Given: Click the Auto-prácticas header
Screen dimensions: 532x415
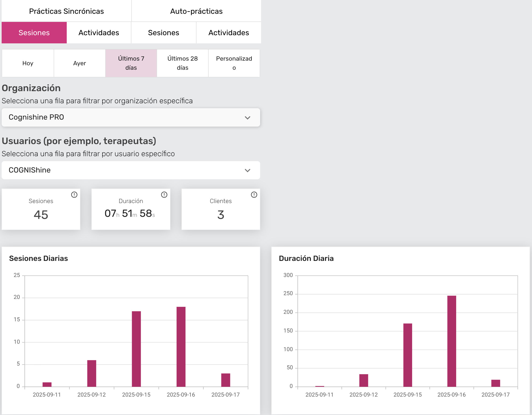Looking at the screenshot, I should pos(196,11).
